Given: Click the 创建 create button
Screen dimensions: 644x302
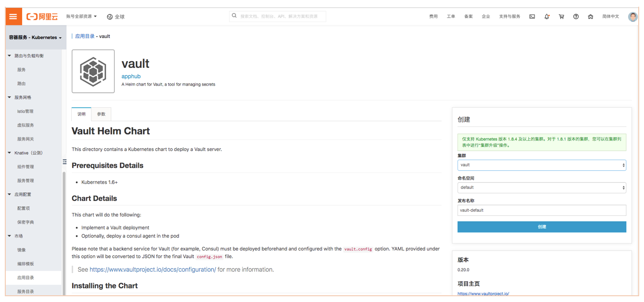Looking at the screenshot, I should [541, 226].
